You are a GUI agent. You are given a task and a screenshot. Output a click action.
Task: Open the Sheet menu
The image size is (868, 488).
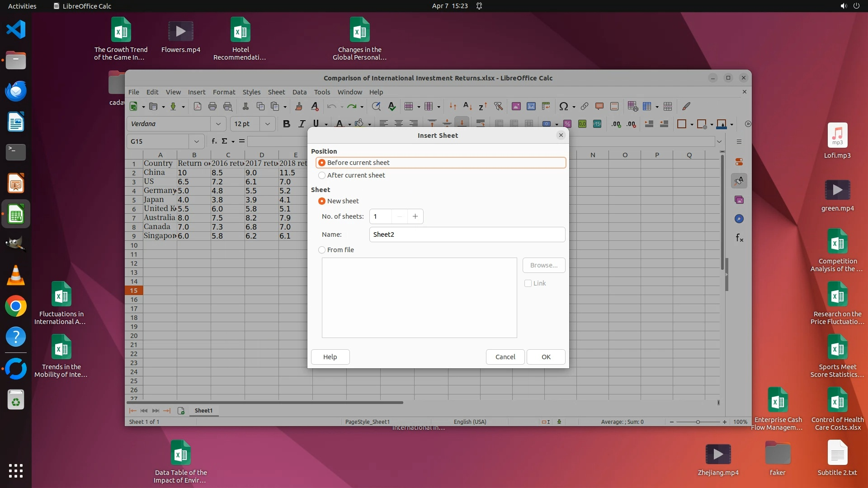click(276, 92)
